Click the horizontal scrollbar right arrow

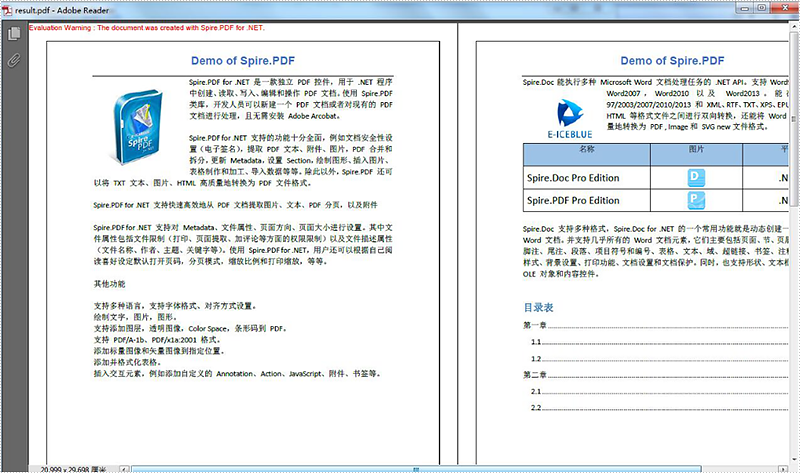783,469
